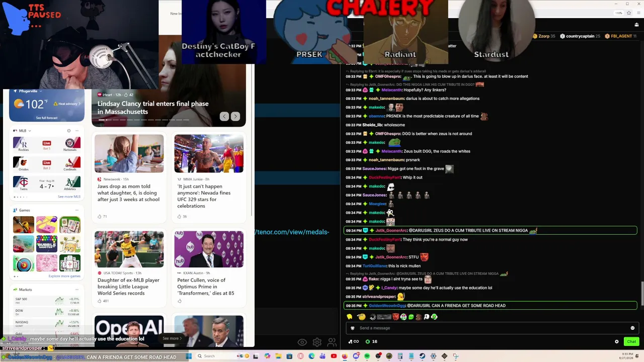Open MLB widget more options menu
This screenshot has height=362, width=644.
(x=77, y=131)
